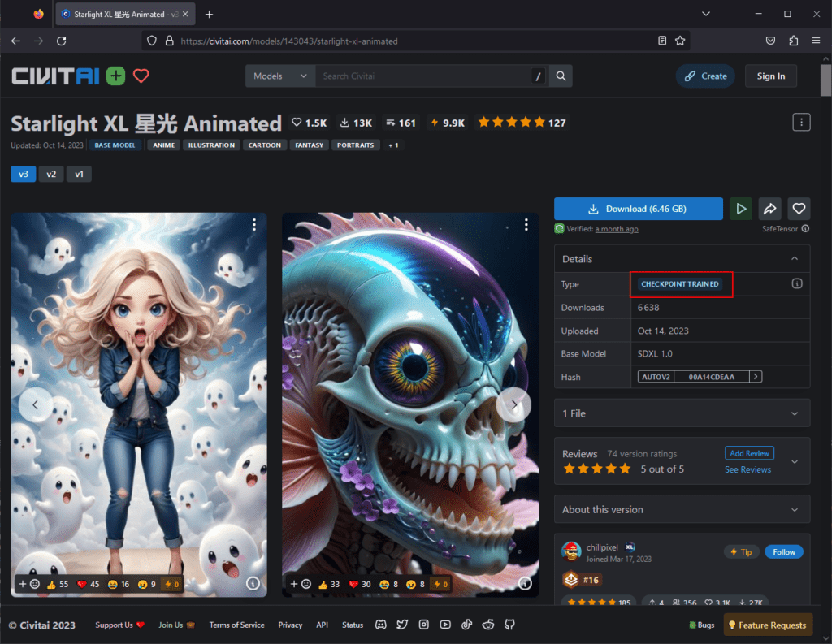This screenshot has width=832, height=644.
Task: Switch to the v2 version tab
Action: [50, 174]
